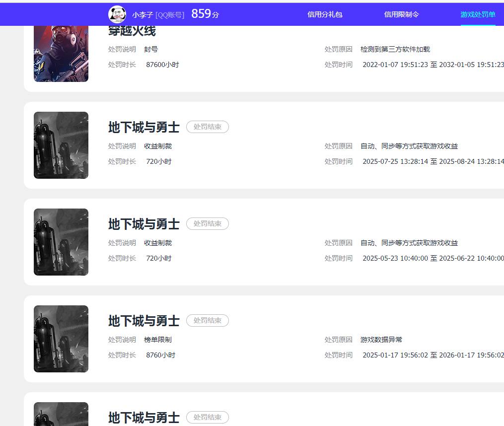Click the 检测到第三方软件加载 penalty reason

pyautogui.click(x=395, y=49)
